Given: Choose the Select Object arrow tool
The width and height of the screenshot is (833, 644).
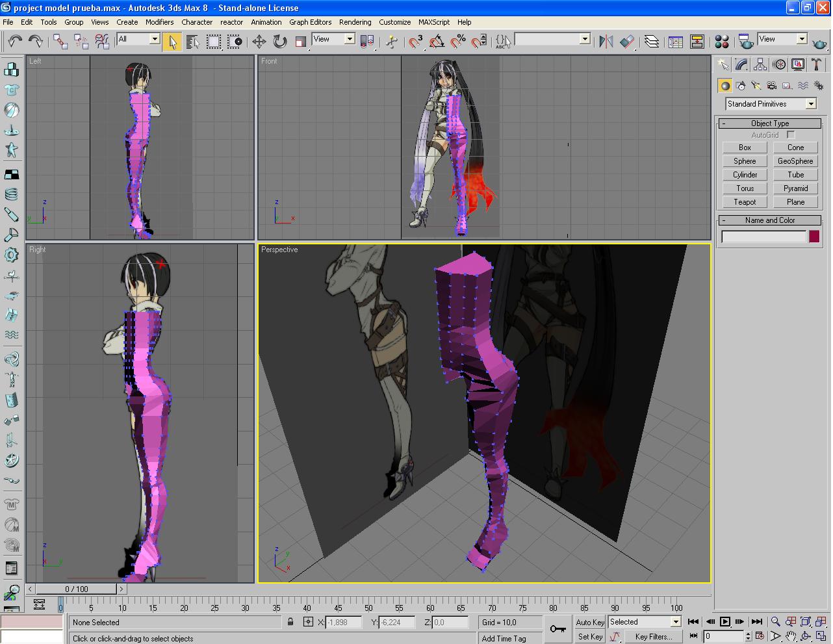Looking at the screenshot, I should (x=172, y=42).
